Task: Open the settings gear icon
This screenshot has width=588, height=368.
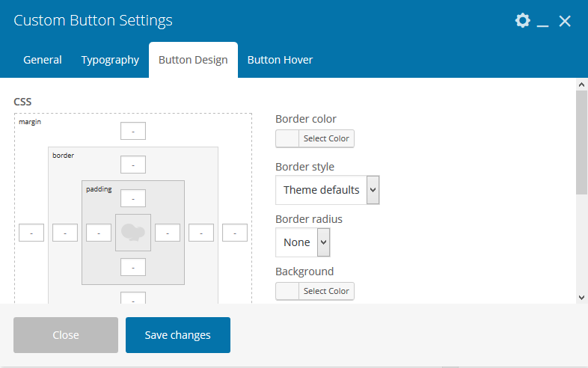Action: (522, 21)
